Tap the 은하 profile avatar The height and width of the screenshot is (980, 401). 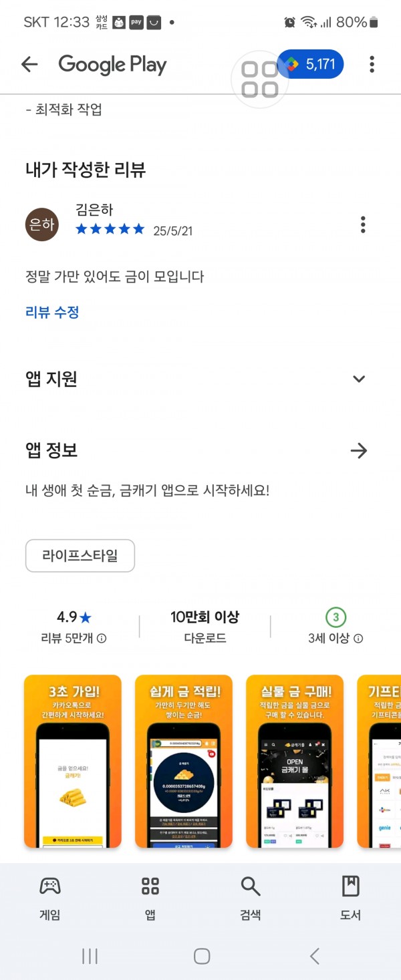coord(42,224)
